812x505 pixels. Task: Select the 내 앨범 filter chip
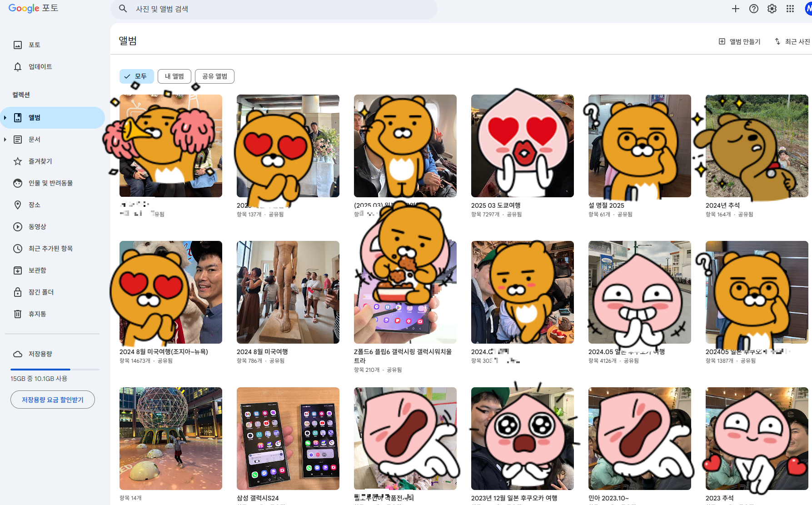click(x=174, y=76)
